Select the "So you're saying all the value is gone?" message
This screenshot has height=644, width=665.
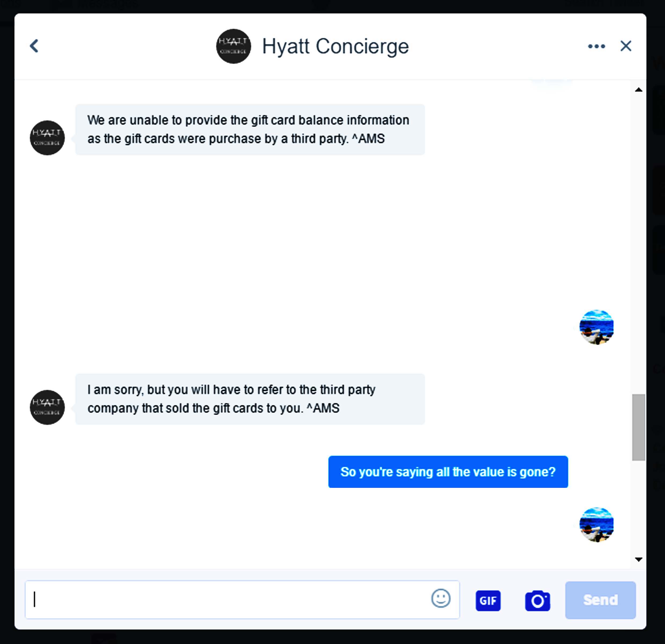(x=448, y=472)
